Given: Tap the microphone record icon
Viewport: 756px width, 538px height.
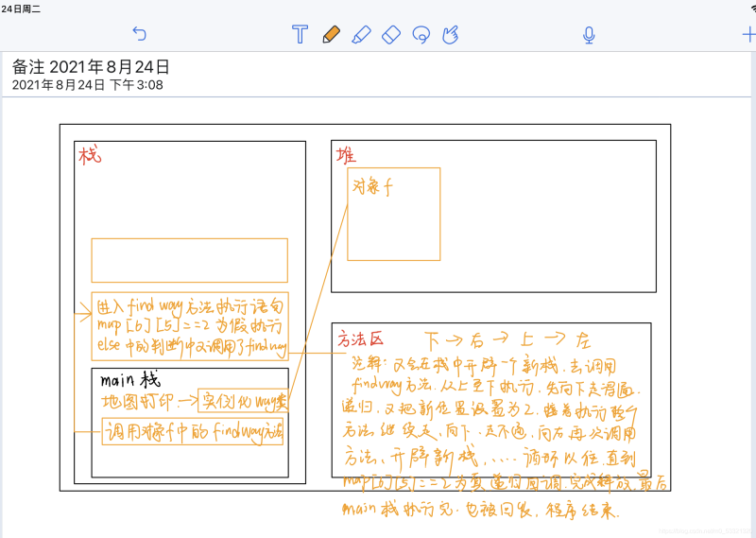Looking at the screenshot, I should (x=589, y=35).
